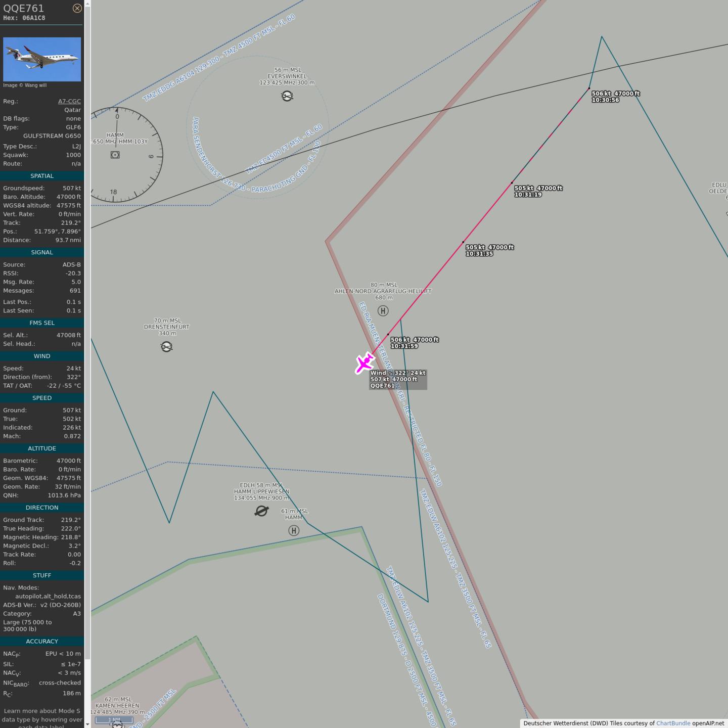Click the sidebar scrollbar down arrow
Screen dimensions: 728x728
(x=87, y=724)
